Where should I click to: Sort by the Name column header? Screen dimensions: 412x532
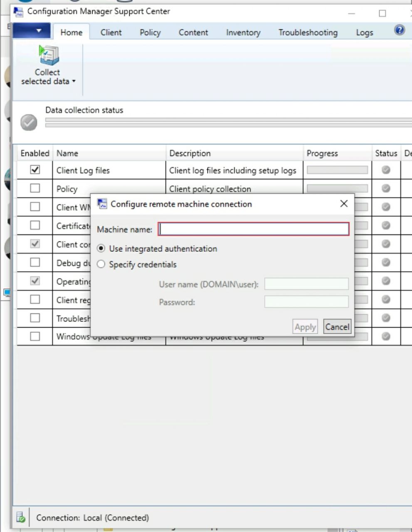point(109,153)
